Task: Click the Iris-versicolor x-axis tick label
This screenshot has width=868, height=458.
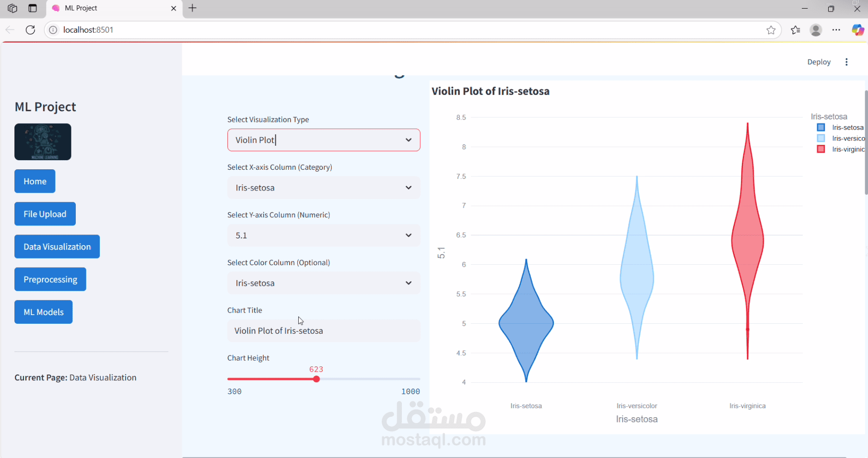Action: [x=637, y=406]
